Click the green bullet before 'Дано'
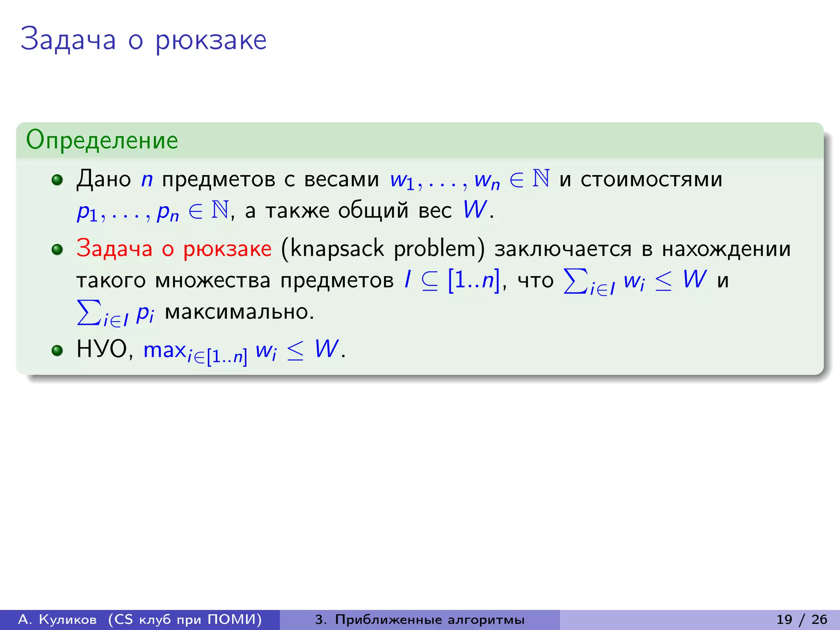840x630 pixels. pos(57,180)
